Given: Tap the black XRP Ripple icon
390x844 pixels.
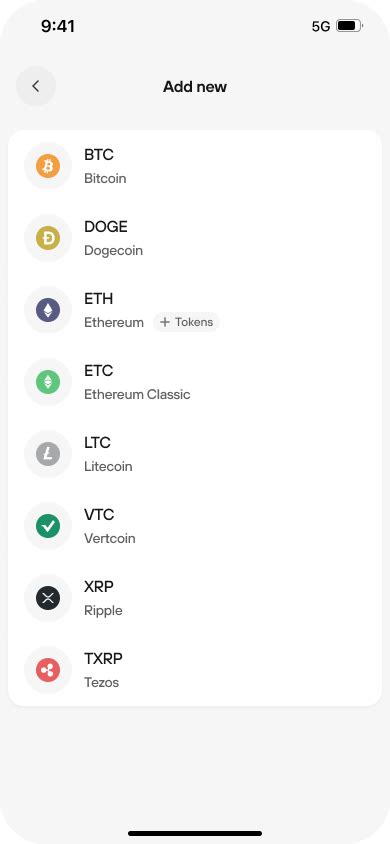Looking at the screenshot, I should click(x=48, y=599).
